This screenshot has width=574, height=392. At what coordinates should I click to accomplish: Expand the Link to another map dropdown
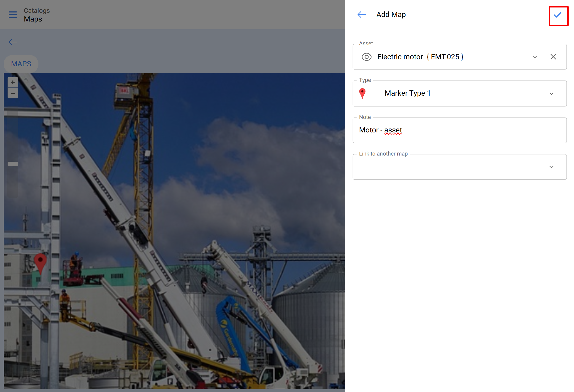pyautogui.click(x=551, y=167)
